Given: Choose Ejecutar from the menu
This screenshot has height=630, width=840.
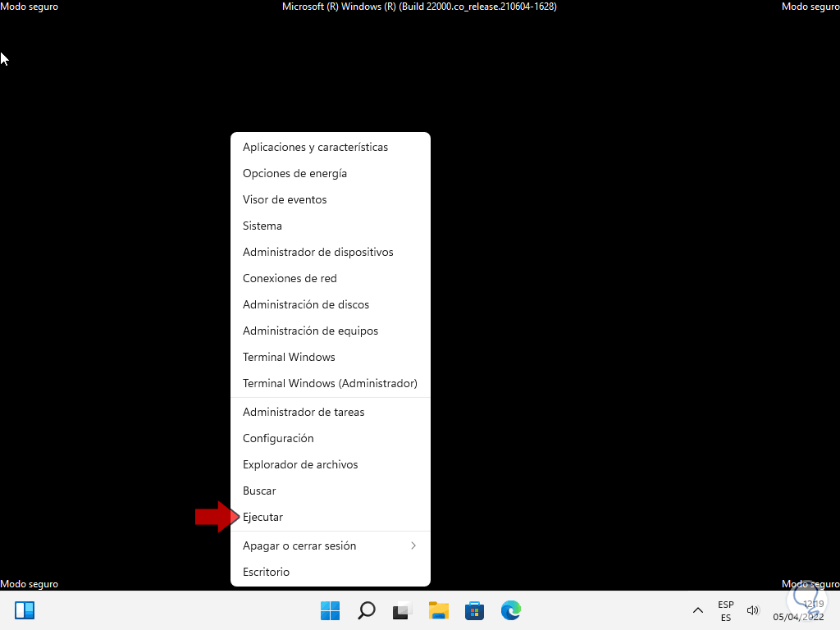Looking at the screenshot, I should point(331,517).
